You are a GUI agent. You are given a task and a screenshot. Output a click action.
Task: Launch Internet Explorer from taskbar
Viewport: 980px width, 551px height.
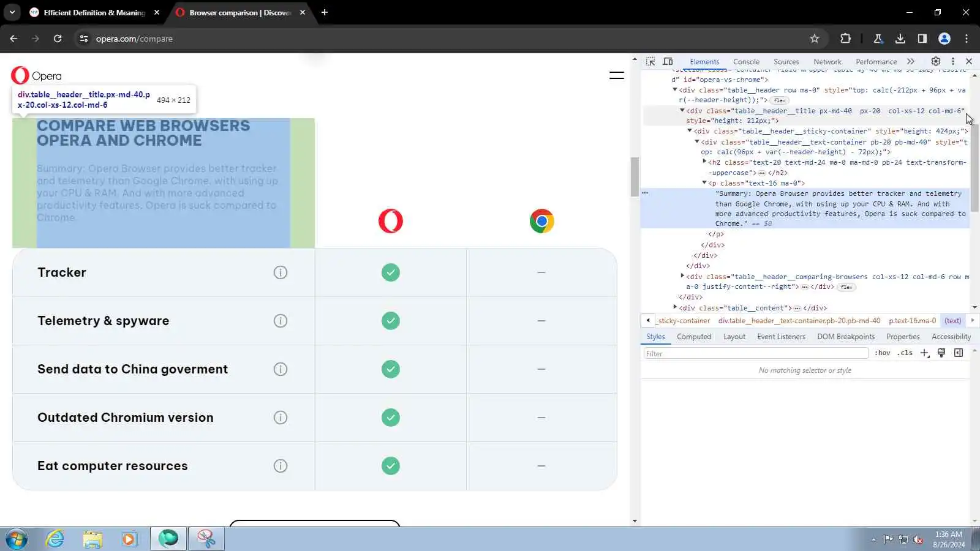[55, 539]
